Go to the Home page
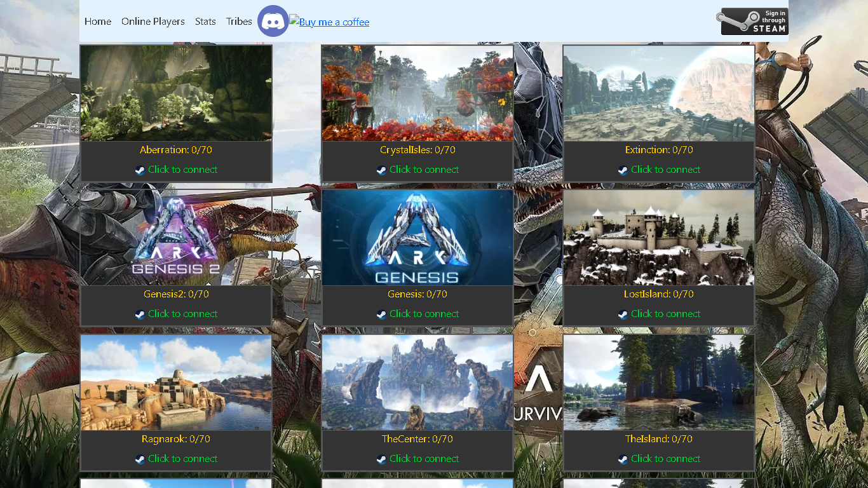Viewport: 868px width, 488px height. [x=98, y=22]
